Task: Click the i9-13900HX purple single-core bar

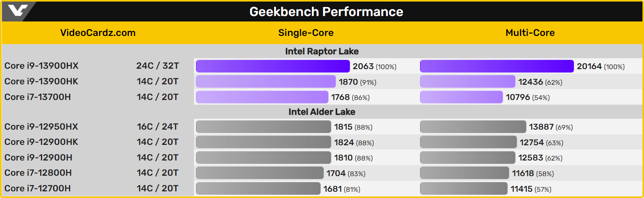Action: [x=272, y=66]
